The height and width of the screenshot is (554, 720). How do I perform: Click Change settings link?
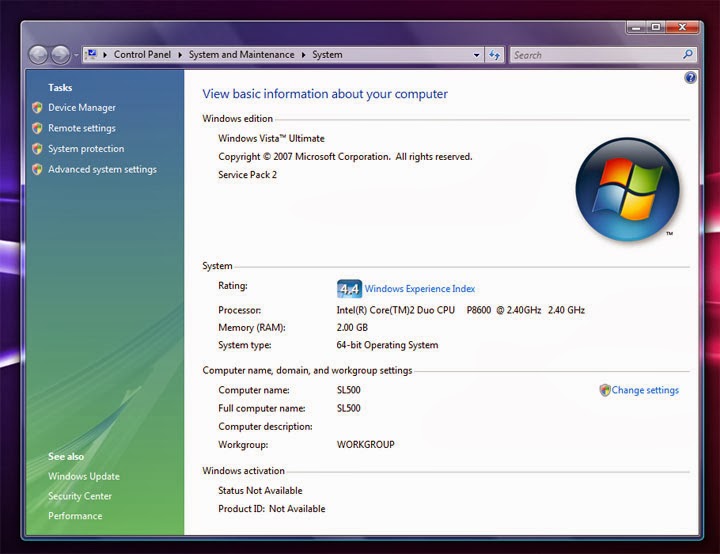click(645, 390)
